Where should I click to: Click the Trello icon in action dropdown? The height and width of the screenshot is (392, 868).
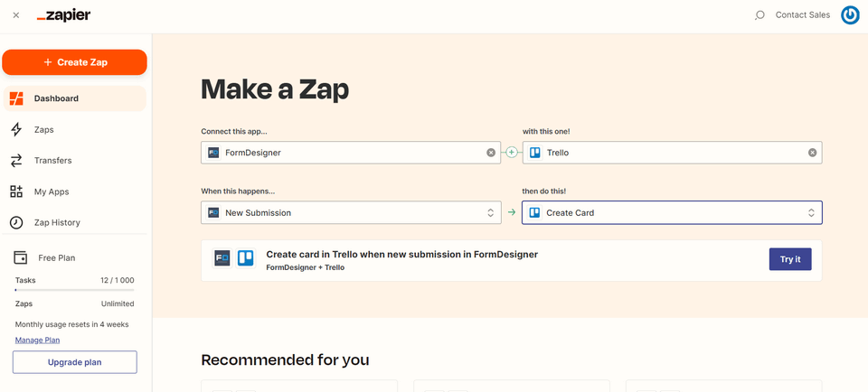(534, 212)
